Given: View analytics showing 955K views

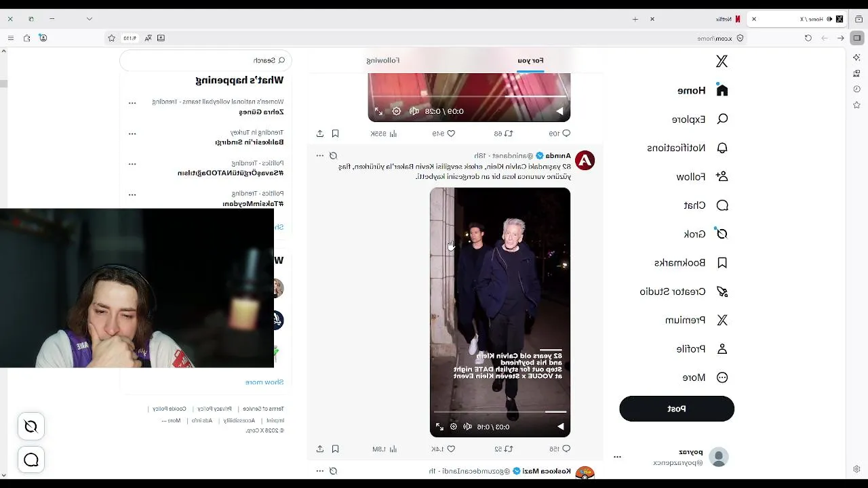Looking at the screenshot, I should 384,134.
